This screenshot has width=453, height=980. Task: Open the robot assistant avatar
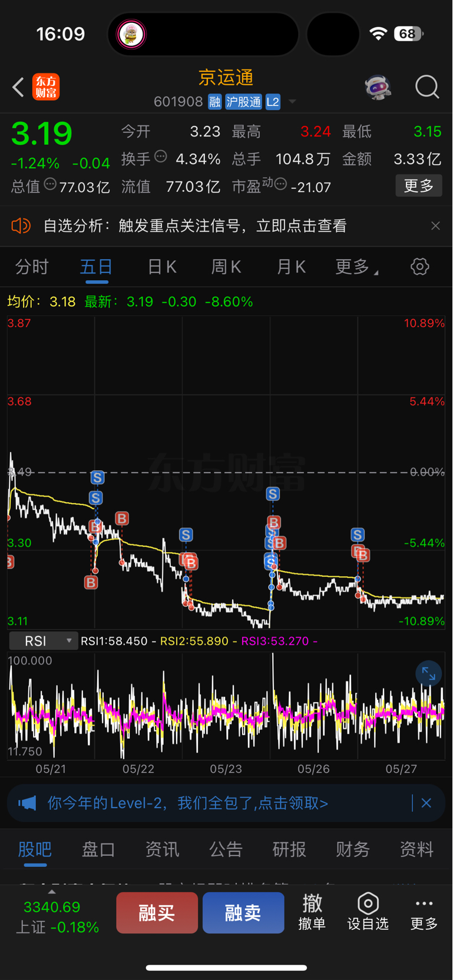(378, 87)
